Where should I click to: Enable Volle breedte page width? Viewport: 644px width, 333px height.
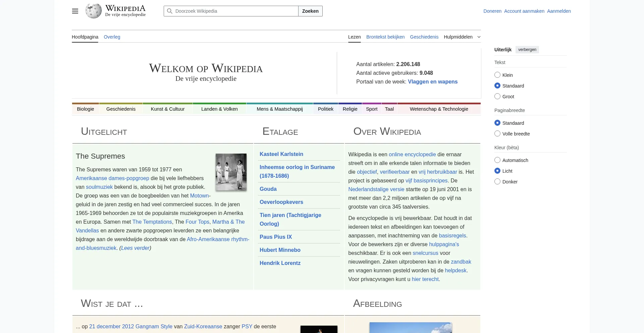[497, 133]
